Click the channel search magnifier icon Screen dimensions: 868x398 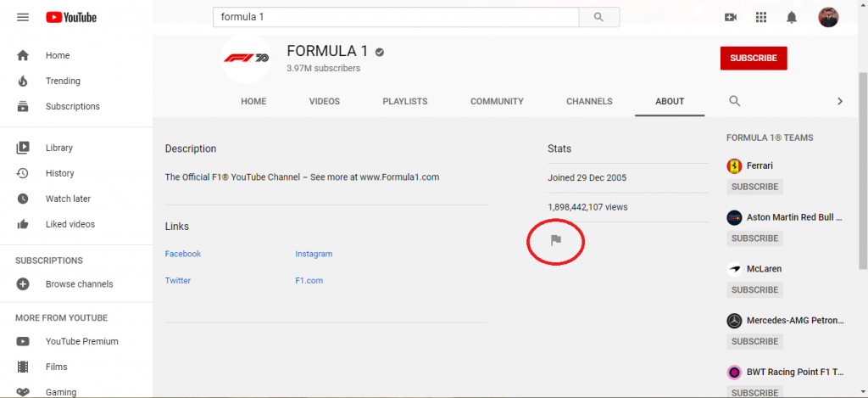(735, 101)
